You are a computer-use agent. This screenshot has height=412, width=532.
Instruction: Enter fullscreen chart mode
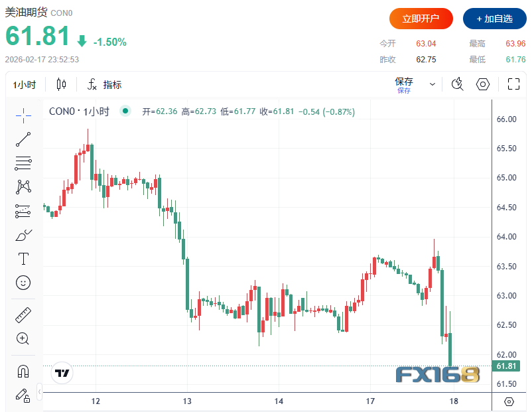pos(512,84)
